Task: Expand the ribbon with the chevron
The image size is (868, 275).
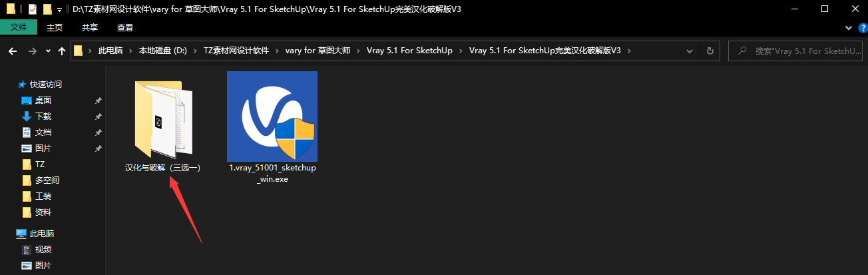Action: 847,27
